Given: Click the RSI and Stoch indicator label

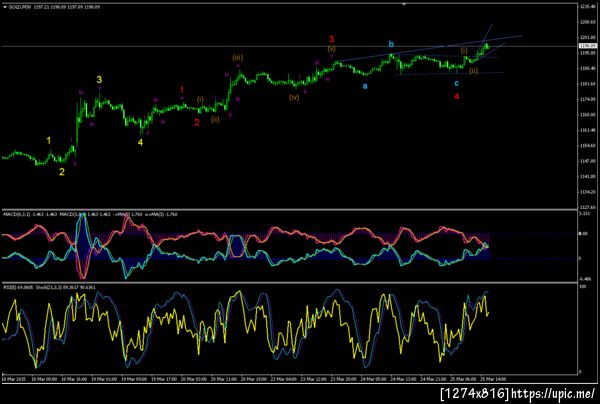Looking at the screenshot, I should tap(49, 287).
